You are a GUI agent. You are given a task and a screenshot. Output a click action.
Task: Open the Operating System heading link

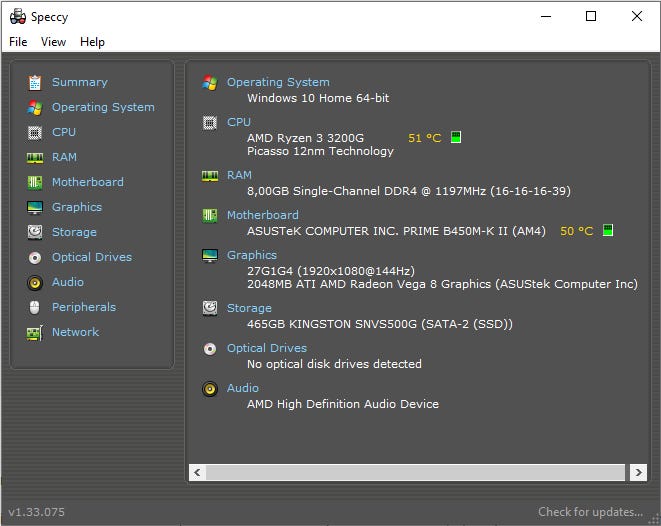278,82
